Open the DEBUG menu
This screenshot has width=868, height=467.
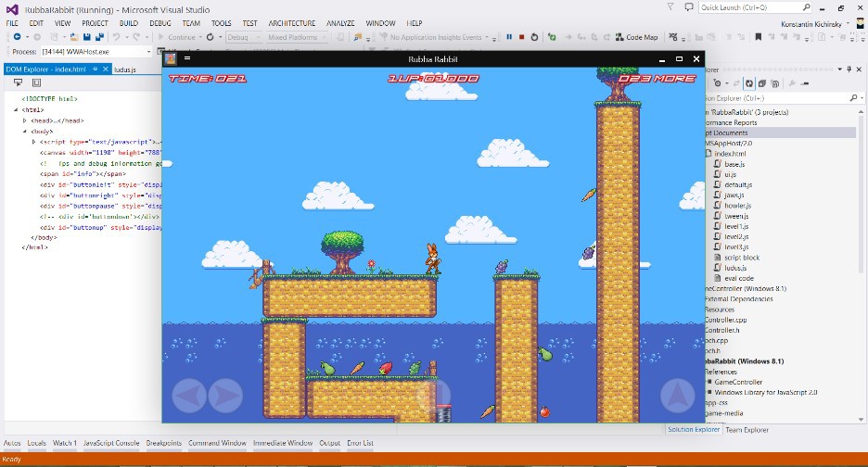point(160,23)
